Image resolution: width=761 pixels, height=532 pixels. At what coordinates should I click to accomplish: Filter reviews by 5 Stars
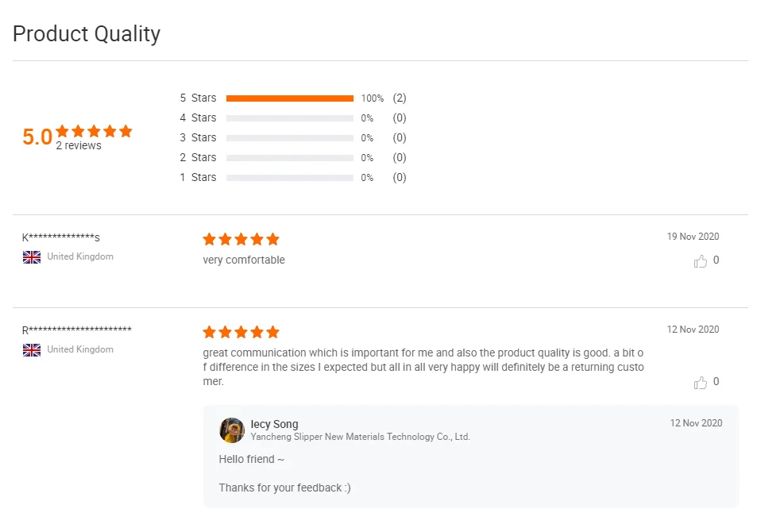pos(198,98)
